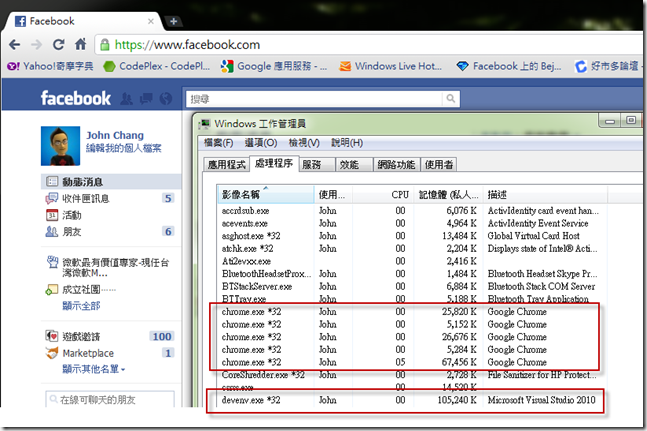Go to the browser Home page
The width and height of the screenshot is (647, 431).
[x=80, y=44]
